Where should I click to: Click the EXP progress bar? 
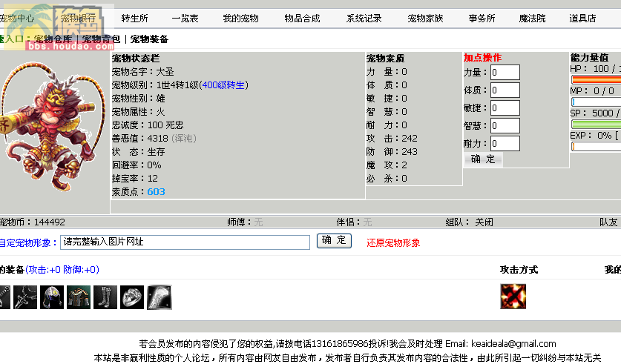[596, 146]
